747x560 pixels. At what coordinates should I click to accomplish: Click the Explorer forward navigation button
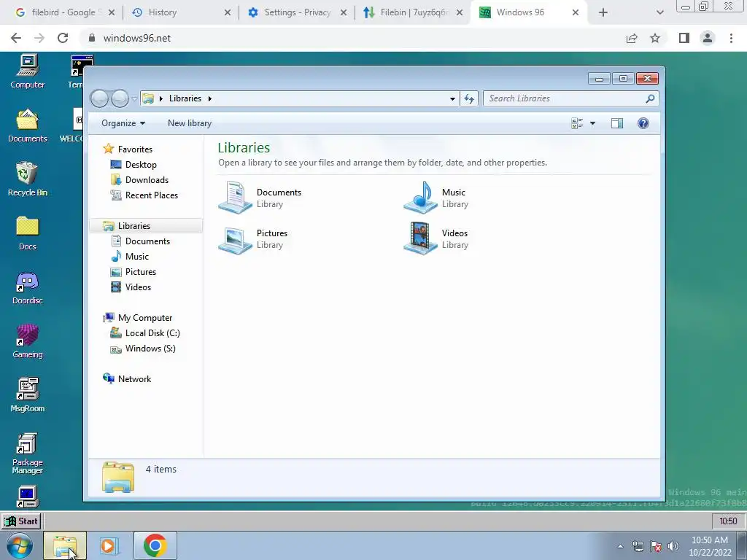point(120,98)
